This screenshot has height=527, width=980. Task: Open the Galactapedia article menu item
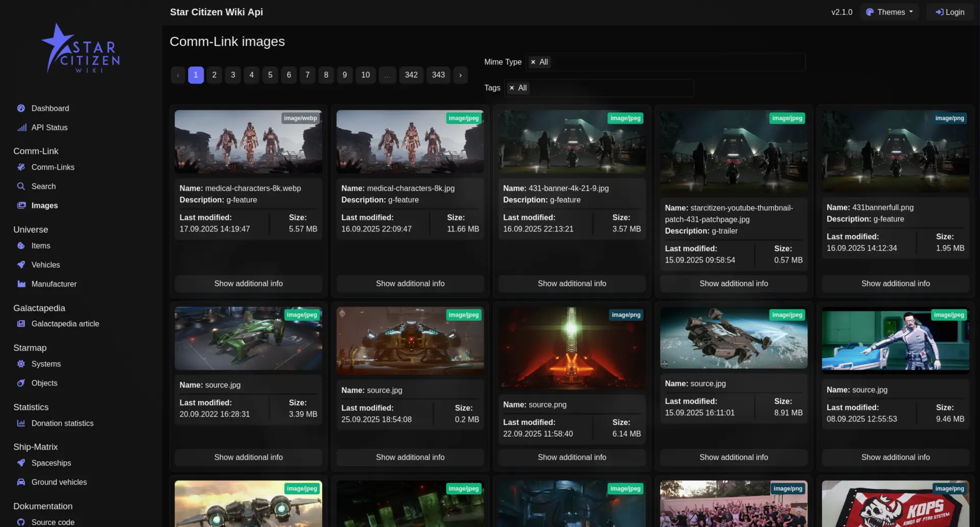(x=65, y=324)
